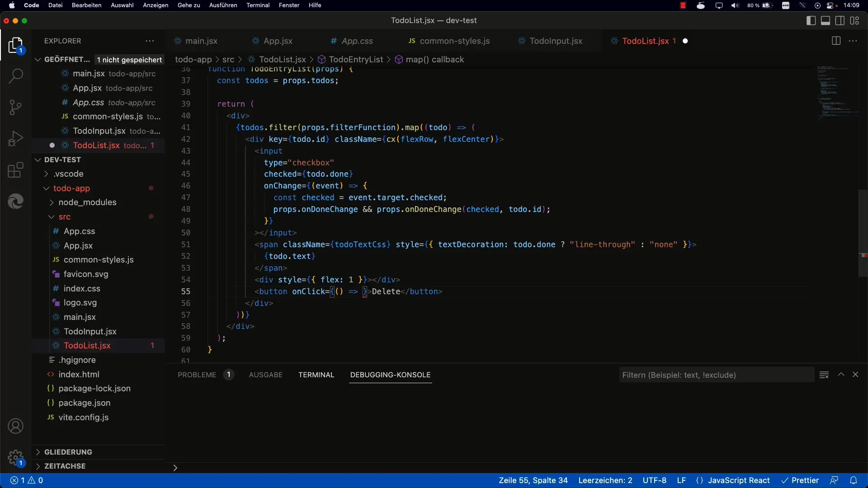Close unsaved TodoList.jsx tab dot
This screenshot has height=488, width=868.
685,41
